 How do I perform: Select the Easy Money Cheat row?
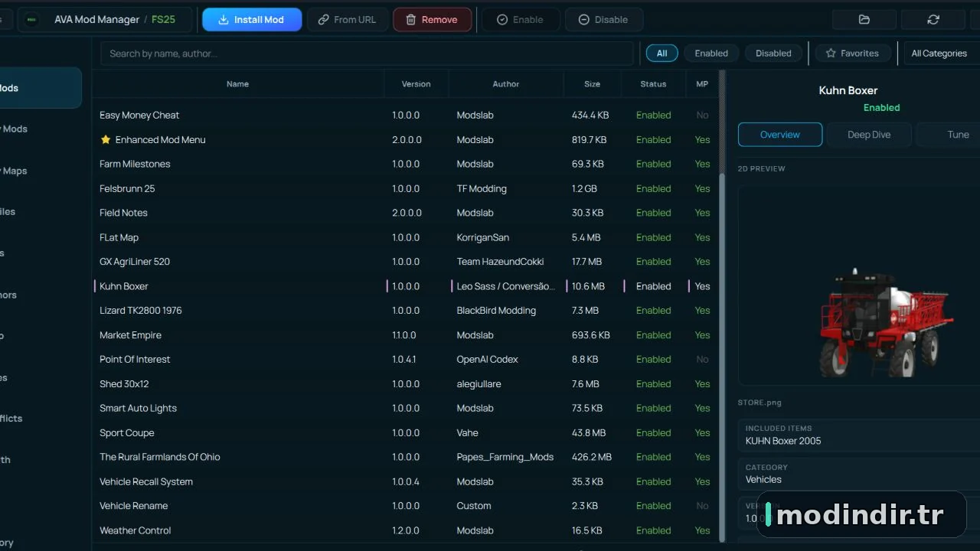tap(406, 115)
